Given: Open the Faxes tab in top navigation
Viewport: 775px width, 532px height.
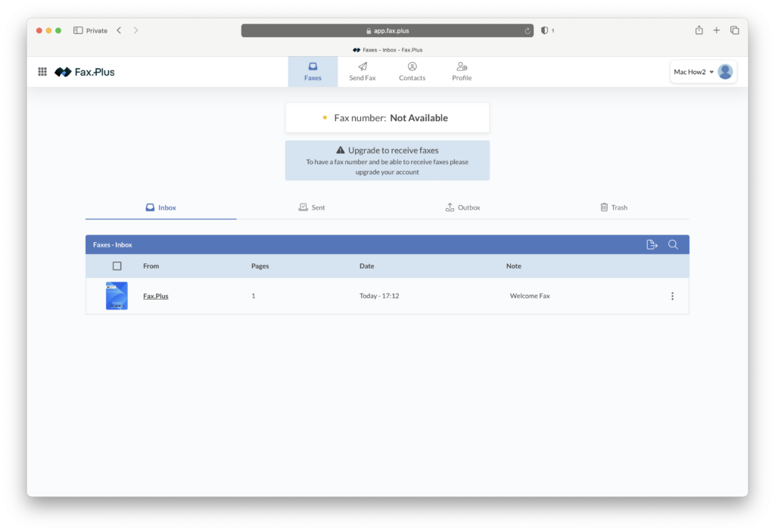Looking at the screenshot, I should 313,72.
